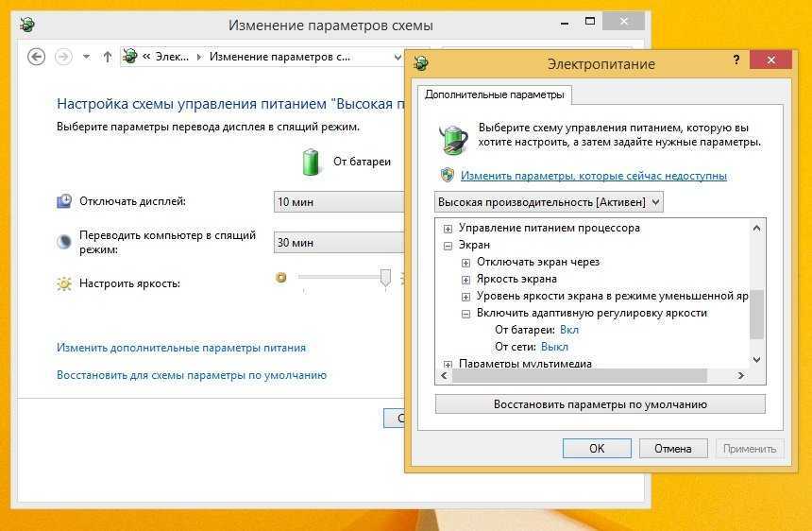Minimize the 'Изменение параметров схемы' window

coord(565,23)
